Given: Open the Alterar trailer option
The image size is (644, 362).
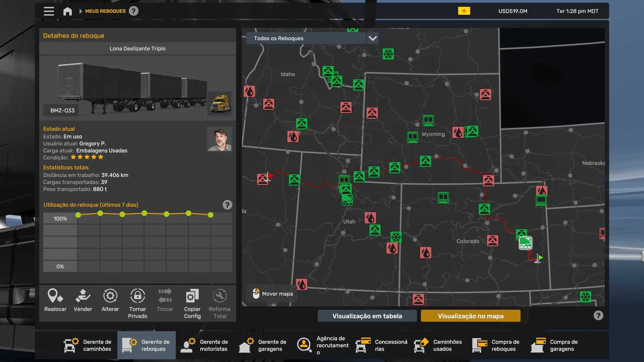Looking at the screenshot, I should pyautogui.click(x=110, y=296).
